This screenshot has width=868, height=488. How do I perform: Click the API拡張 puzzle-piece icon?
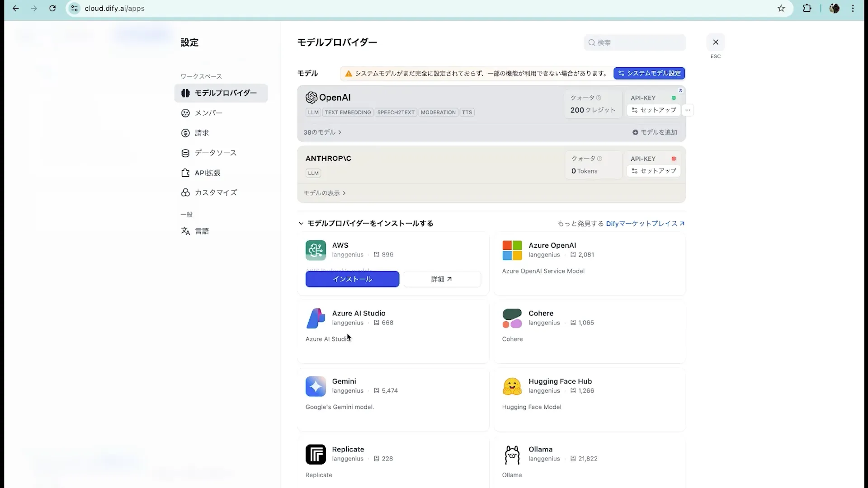[x=185, y=173]
